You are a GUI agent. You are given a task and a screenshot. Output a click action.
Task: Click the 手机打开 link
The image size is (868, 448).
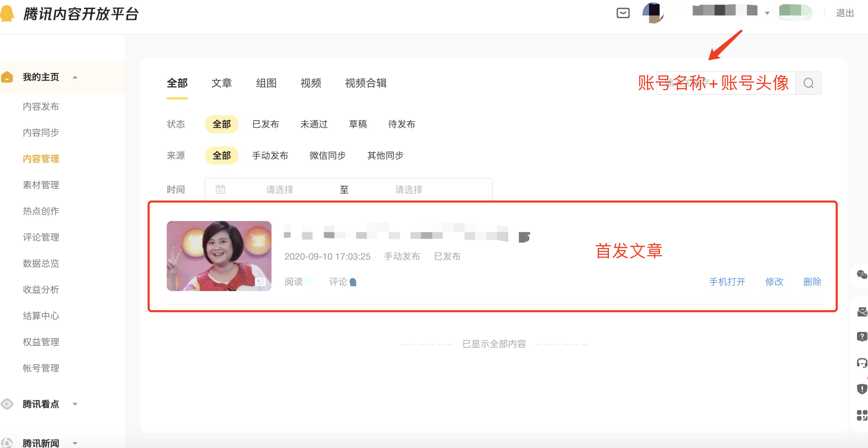pyautogui.click(x=727, y=282)
